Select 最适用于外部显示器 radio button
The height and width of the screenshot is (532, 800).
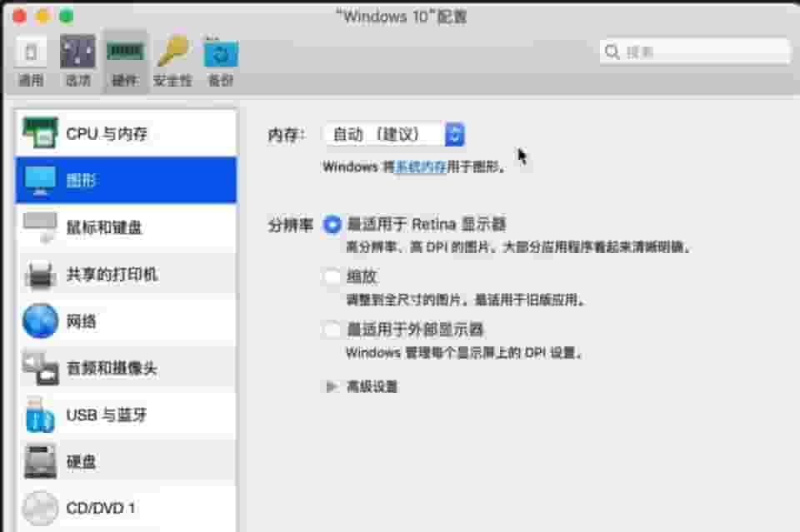[332, 330]
